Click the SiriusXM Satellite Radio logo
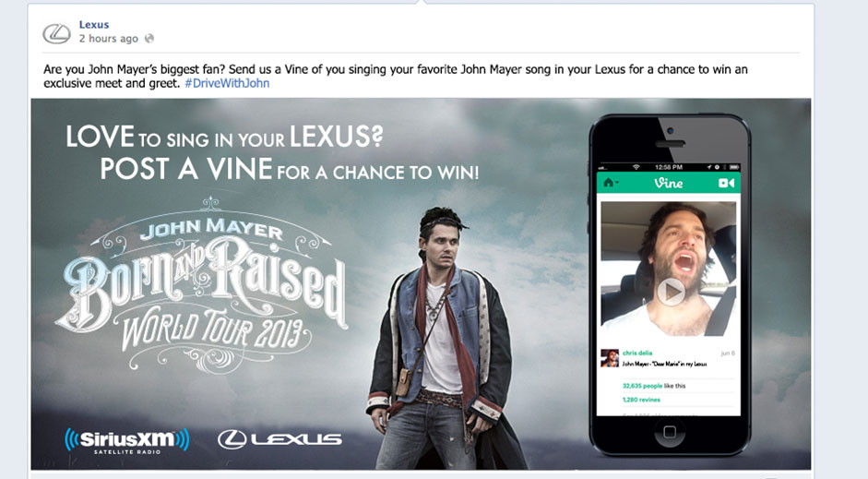 [x=126, y=441]
